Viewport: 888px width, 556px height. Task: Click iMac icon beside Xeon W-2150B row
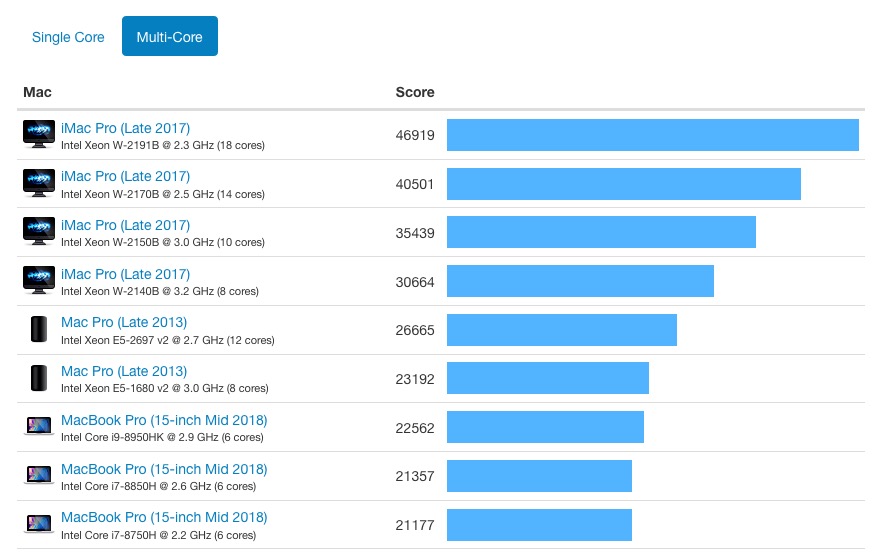tap(39, 232)
